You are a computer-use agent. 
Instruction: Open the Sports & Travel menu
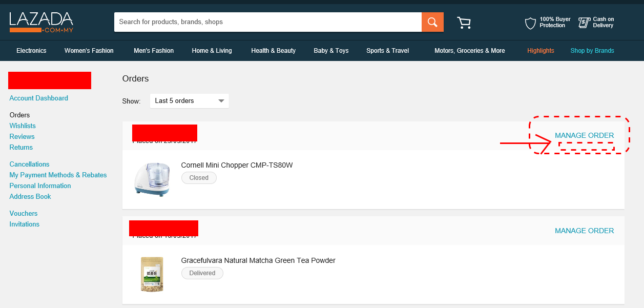[x=388, y=51]
